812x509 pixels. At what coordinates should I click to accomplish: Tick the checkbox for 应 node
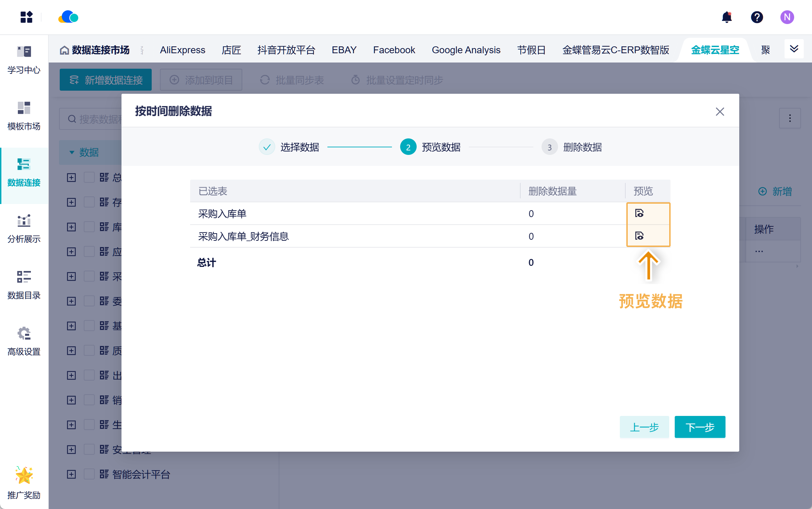point(89,252)
